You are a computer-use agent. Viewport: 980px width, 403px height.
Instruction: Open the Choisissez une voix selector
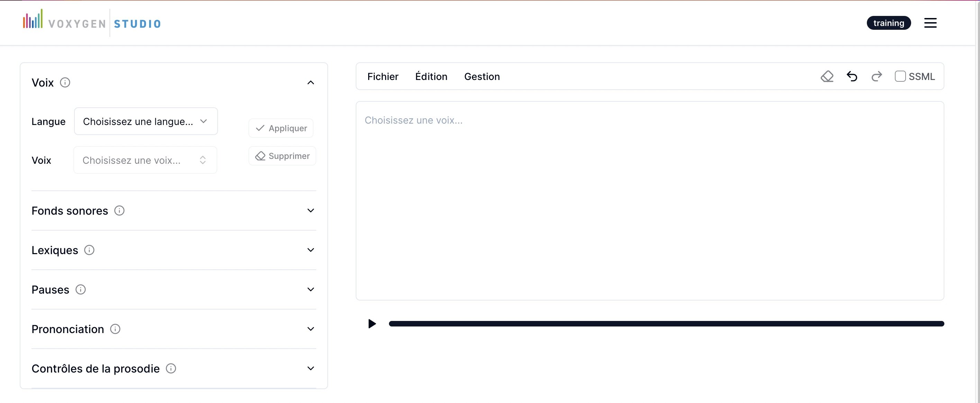145,160
